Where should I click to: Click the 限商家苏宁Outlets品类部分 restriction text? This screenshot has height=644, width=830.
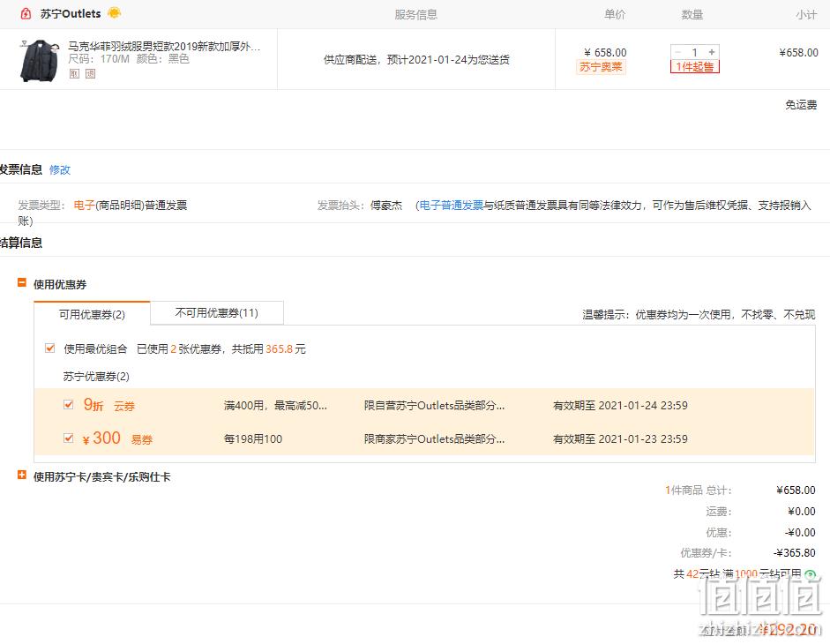(x=434, y=438)
